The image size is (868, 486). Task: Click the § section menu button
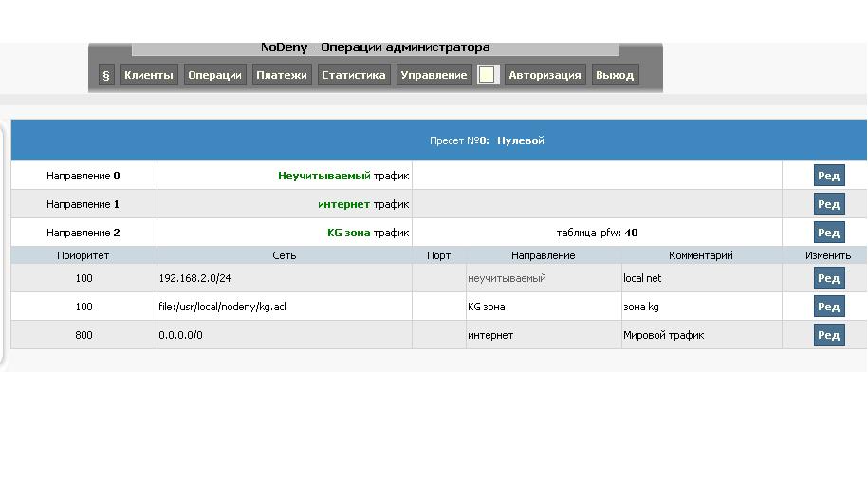click(x=106, y=75)
